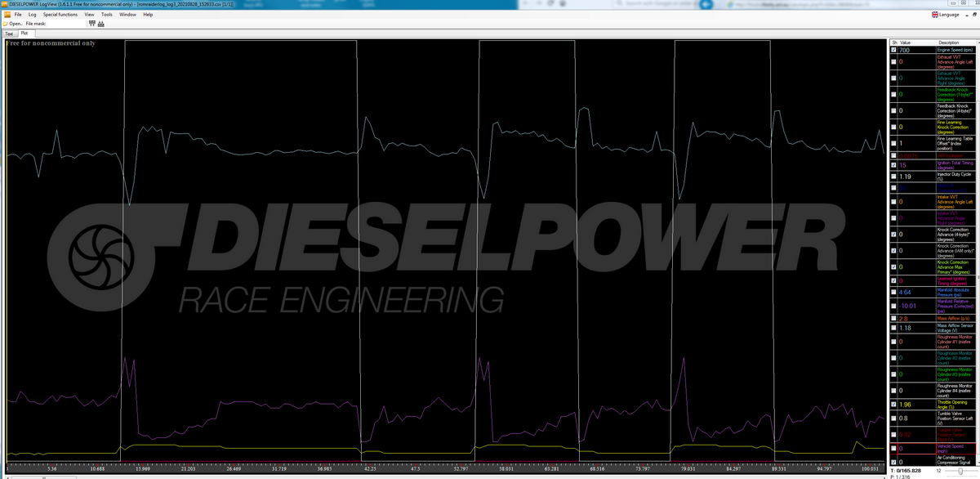980x479 pixels.
Task: Open the Language dropdown
Action: (x=952, y=15)
